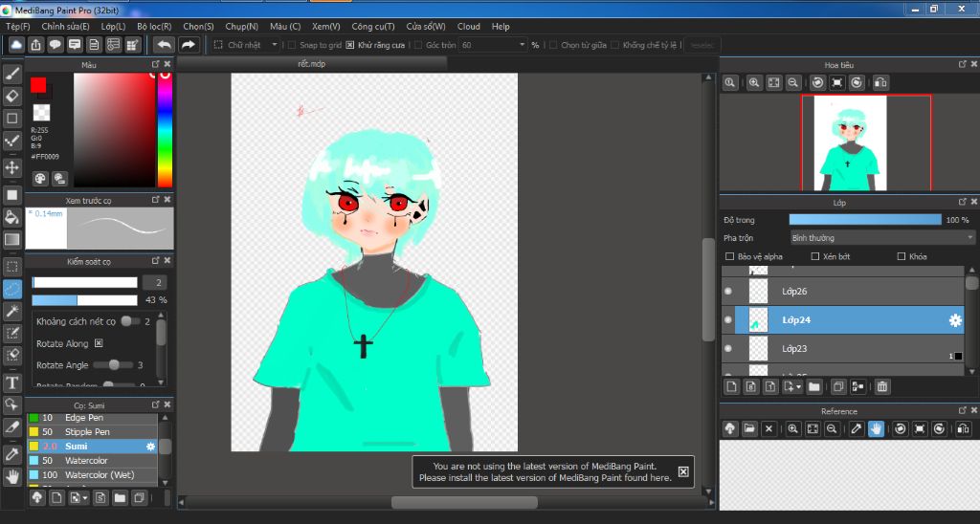Select the Gradient tool
The width and height of the screenshot is (980, 524).
point(11,240)
